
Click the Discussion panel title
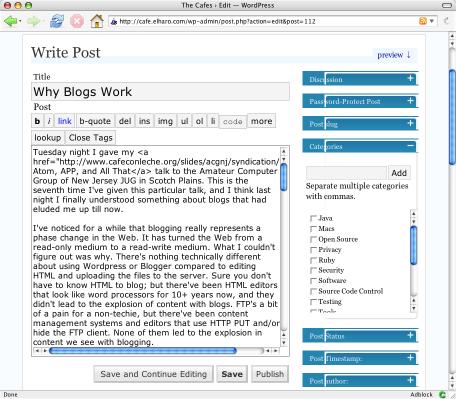click(x=326, y=80)
